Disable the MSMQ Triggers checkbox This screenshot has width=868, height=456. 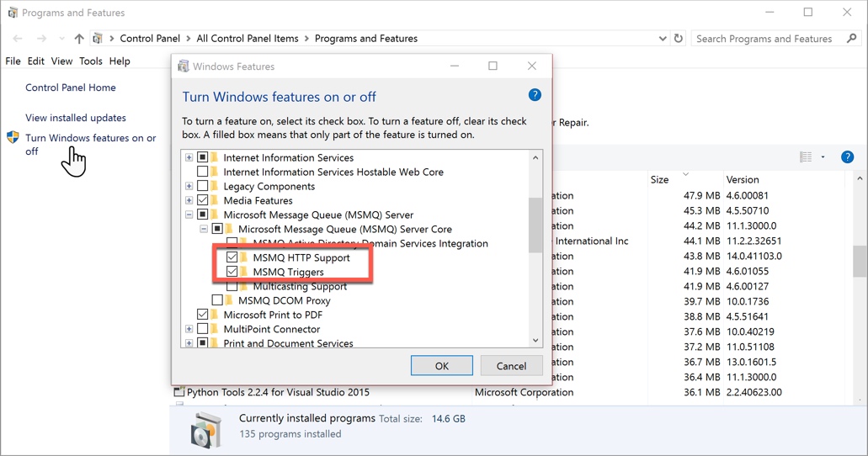tap(232, 272)
